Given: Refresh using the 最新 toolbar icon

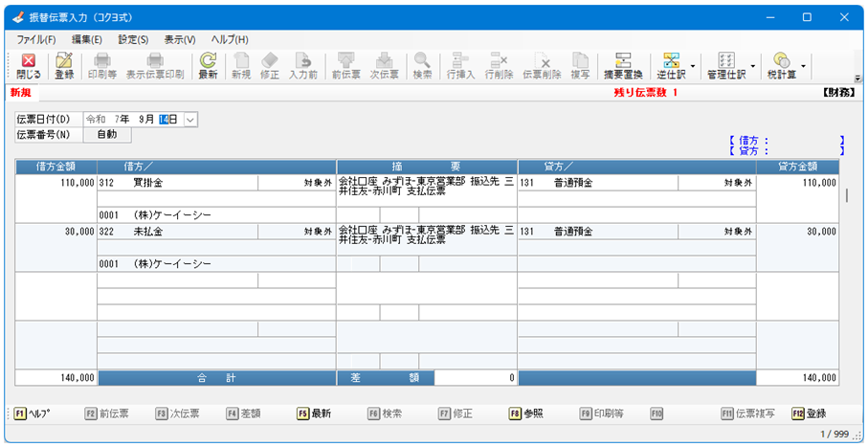Looking at the screenshot, I should click(208, 65).
